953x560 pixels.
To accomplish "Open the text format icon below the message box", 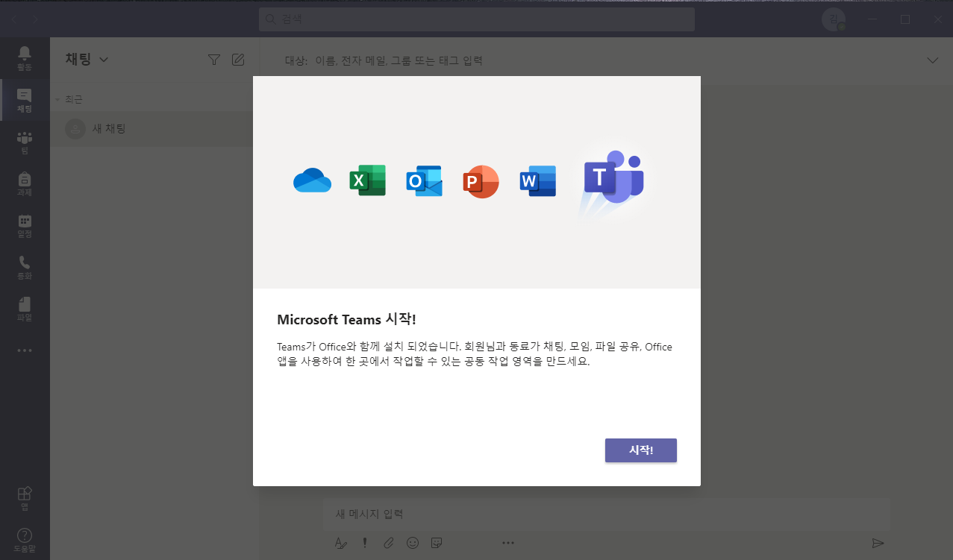I will point(341,543).
